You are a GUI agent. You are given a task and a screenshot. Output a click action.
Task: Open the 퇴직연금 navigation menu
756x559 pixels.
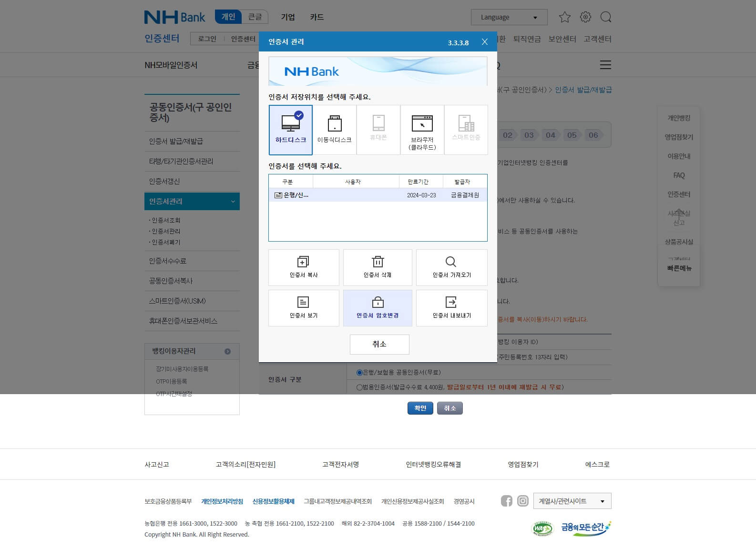pos(527,39)
